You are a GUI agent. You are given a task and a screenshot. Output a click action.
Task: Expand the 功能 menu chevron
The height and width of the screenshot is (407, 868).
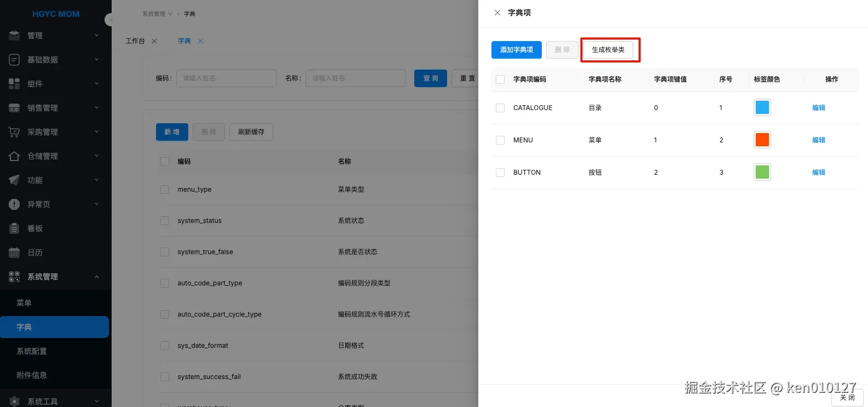point(97,180)
